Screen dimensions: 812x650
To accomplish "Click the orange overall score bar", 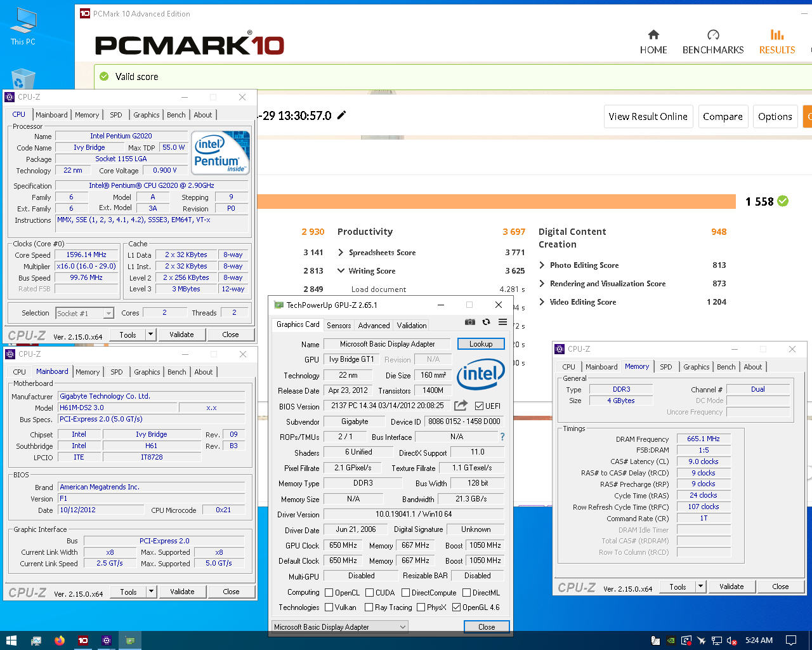I will (496, 201).
